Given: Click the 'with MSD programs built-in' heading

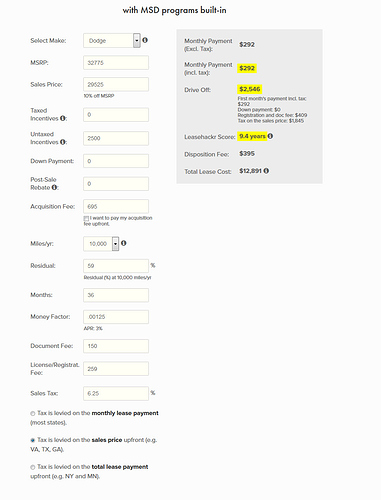Looking at the screenshot, I should (x=174, y=10).
